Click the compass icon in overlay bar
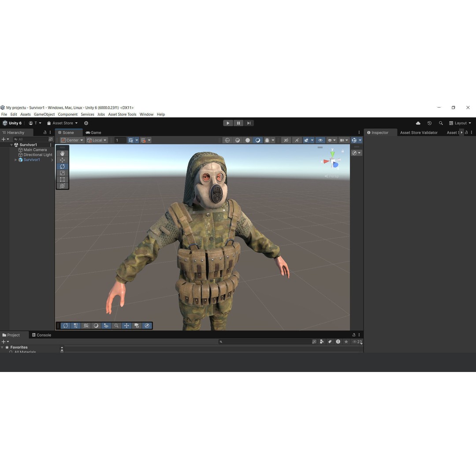This screenshot has height=476, width=476. [147, 326]
